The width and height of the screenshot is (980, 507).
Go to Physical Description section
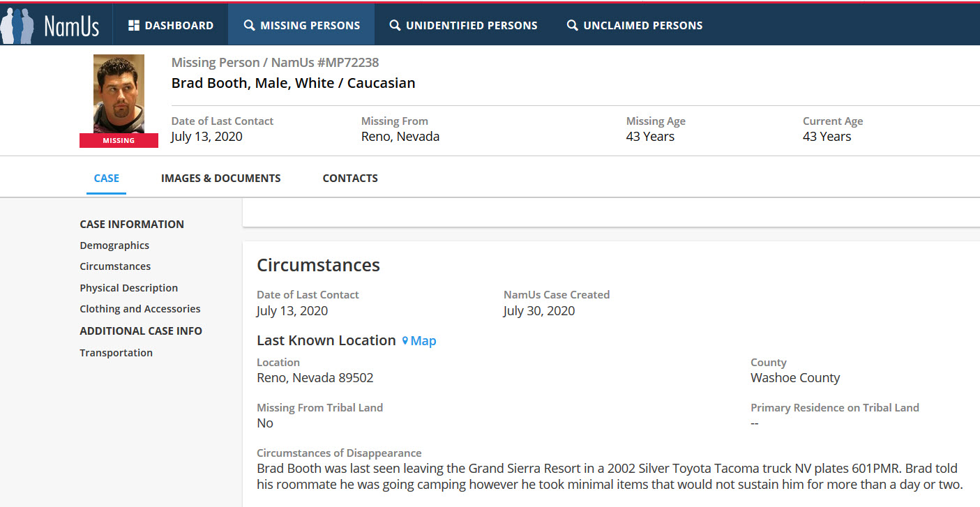[128, 288]
